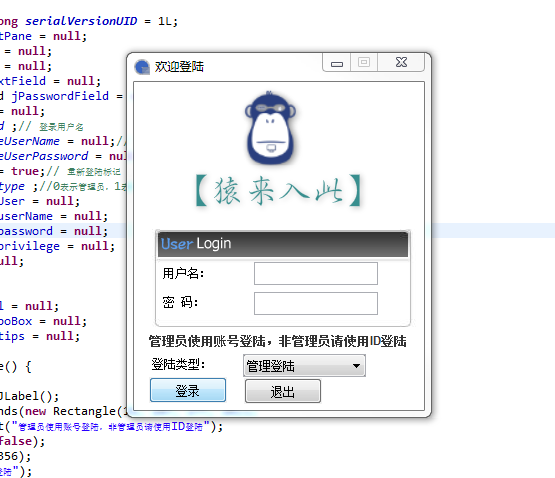Click the window icon beside 欢迎登陆 title

(x=142, y=67)
